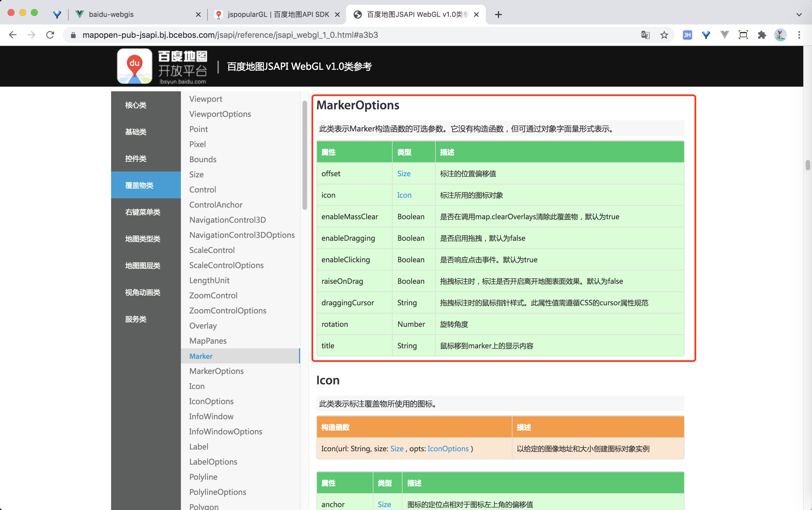Select the 覆盖物类 category

click(146, 185)
